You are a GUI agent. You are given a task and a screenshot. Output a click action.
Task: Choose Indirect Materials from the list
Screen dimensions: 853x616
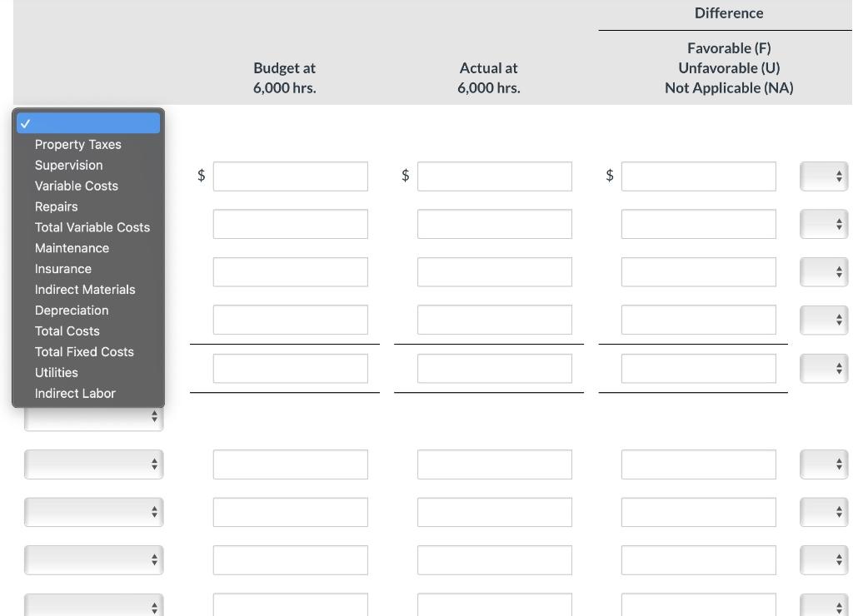[88, 289]
